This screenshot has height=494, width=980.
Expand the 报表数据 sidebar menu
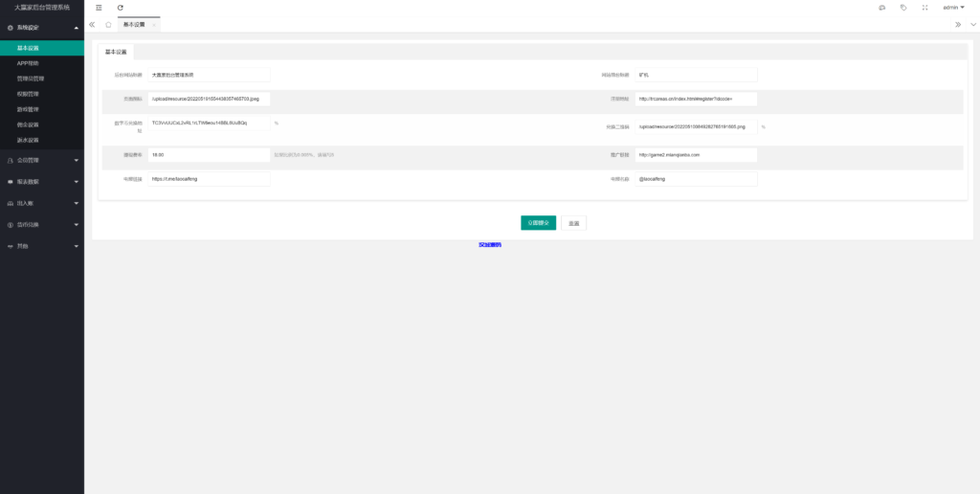41,182
